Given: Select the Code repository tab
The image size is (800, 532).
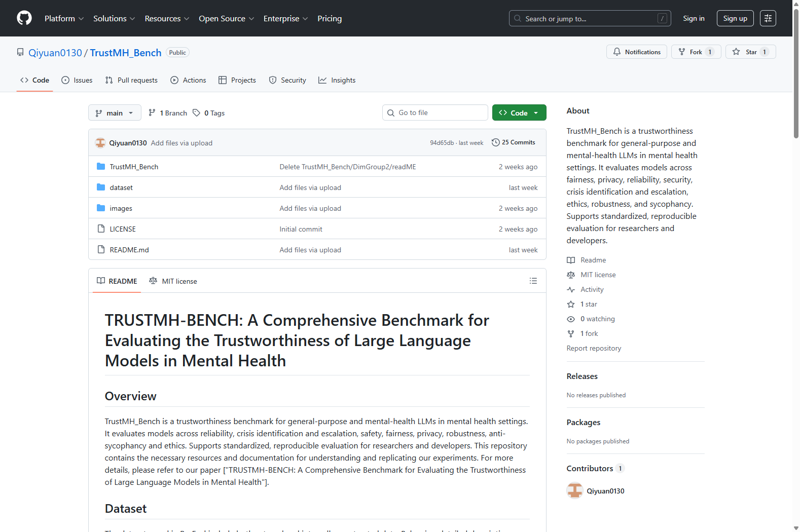Looking at the screenshot, I should [x=34, y=80].
